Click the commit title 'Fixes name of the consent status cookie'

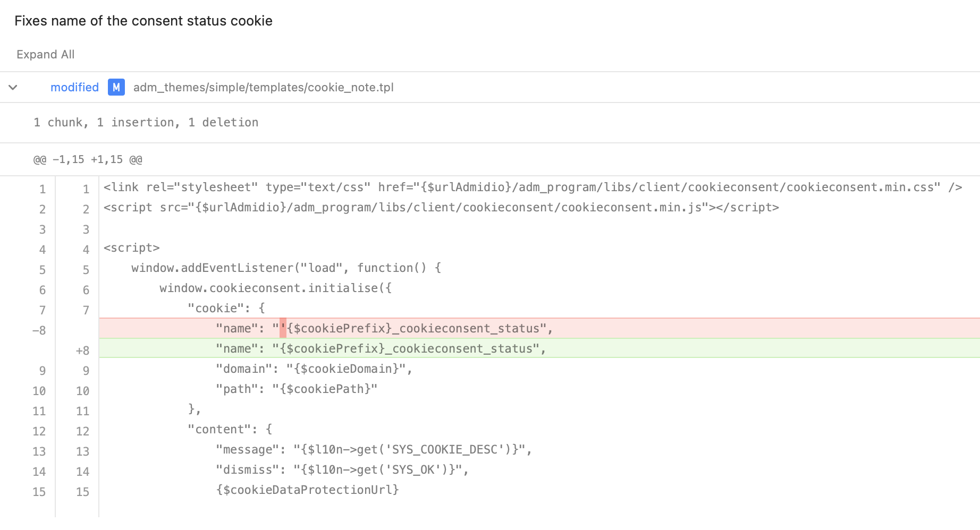(143, 21)
